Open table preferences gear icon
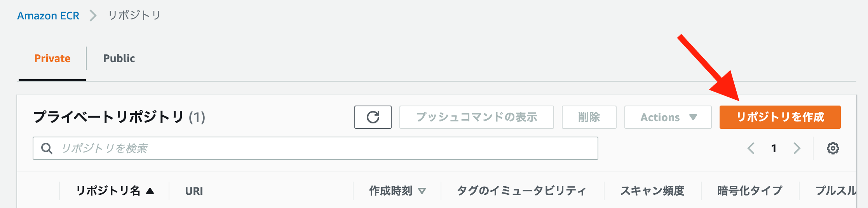Image resolution: width=868 pixels, height=208 pixels. click(833, 148)
